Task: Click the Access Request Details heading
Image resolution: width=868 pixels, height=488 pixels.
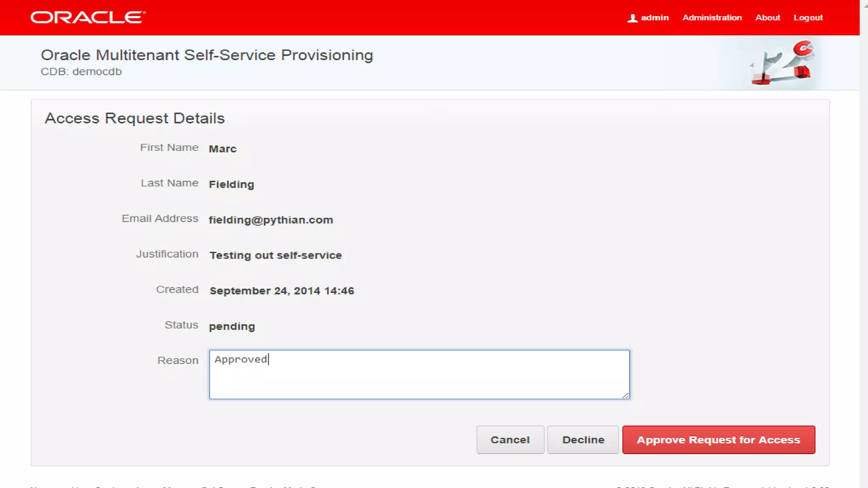Action: point(135,118)
